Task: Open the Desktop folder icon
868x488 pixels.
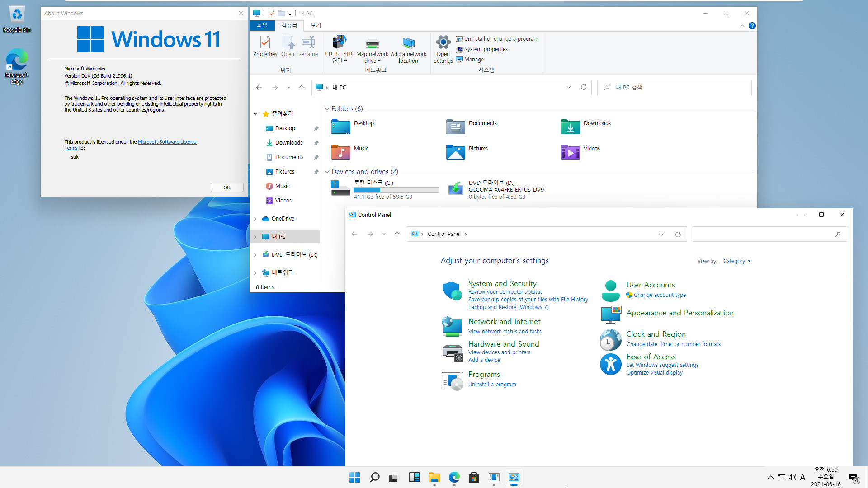Action: point(340,127)
